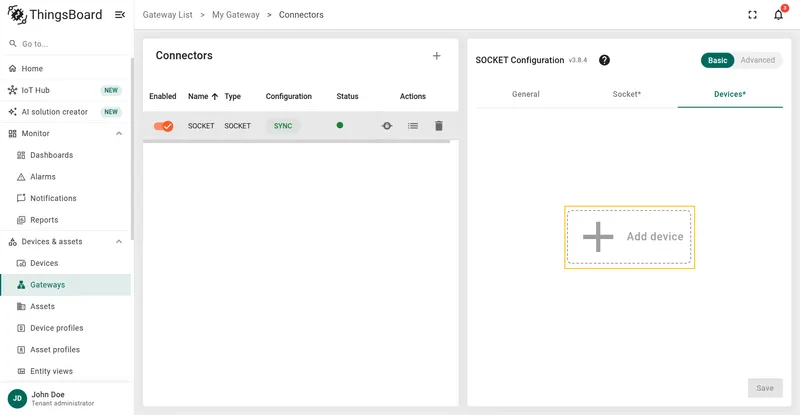The image size is (800, 415).
Task: Open logs list icon for SOCKET connector
Action: click(413, 126)
